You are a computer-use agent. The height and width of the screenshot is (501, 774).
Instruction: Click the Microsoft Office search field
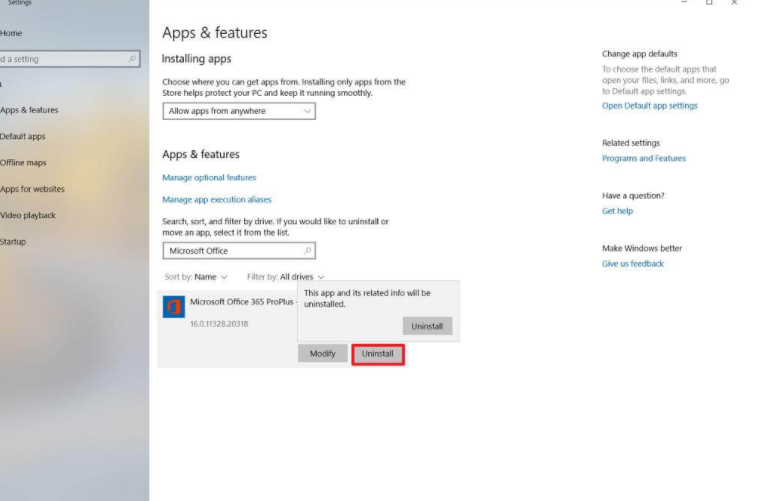point(239,251)
